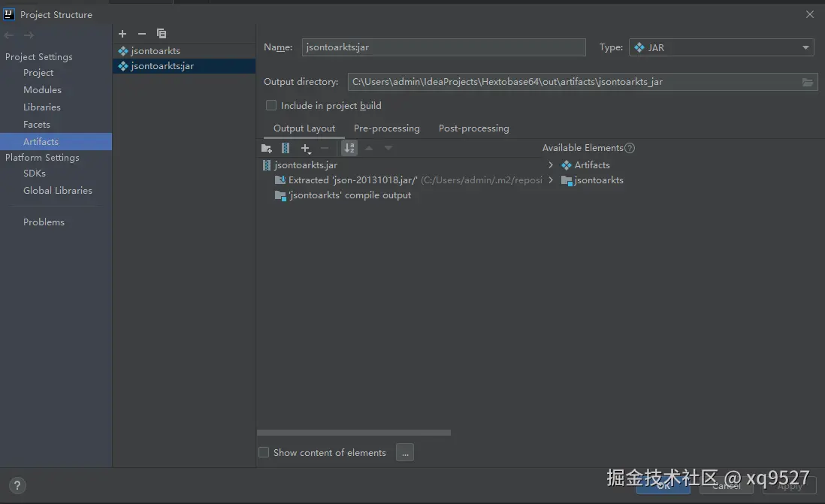The height and width of the screenshot is (504, 825).
Task: Go forward with right arrow icon
Action: pos(29,35)
